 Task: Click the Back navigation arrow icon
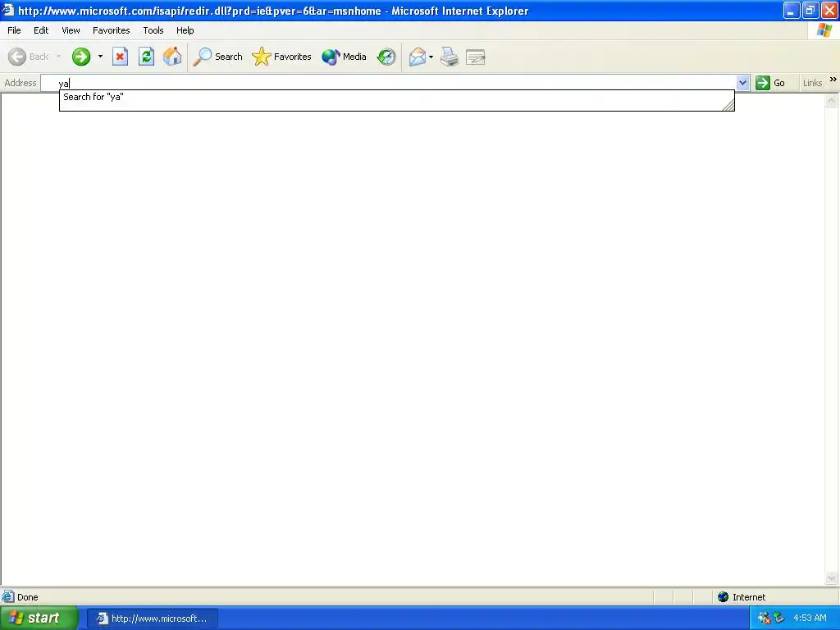tap(17, 57)
